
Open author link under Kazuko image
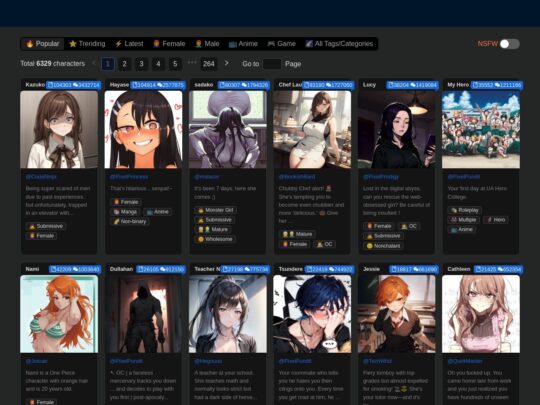(41, 177)
